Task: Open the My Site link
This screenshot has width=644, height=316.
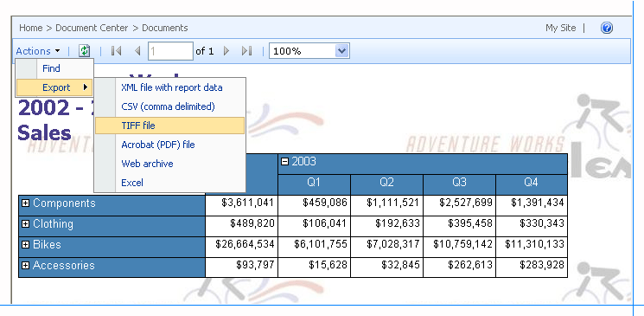Action: [561, 28]
